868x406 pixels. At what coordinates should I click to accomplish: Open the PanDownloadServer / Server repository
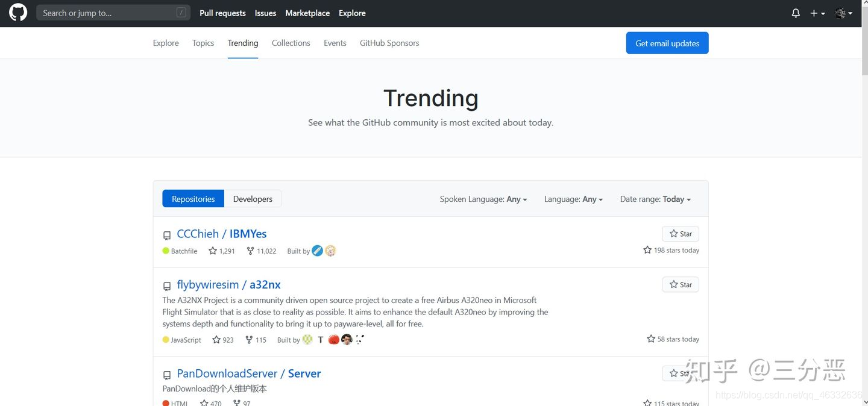tap(249, 373)
